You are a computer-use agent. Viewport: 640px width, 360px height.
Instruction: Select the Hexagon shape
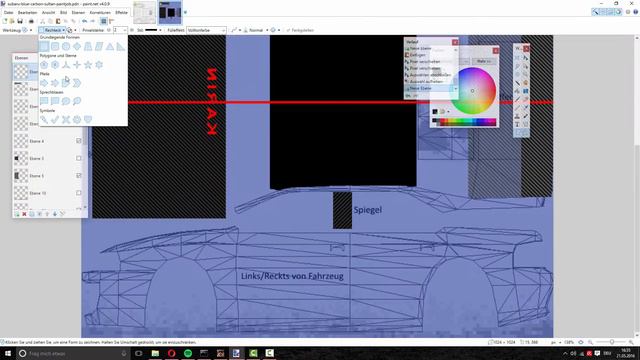55,65
